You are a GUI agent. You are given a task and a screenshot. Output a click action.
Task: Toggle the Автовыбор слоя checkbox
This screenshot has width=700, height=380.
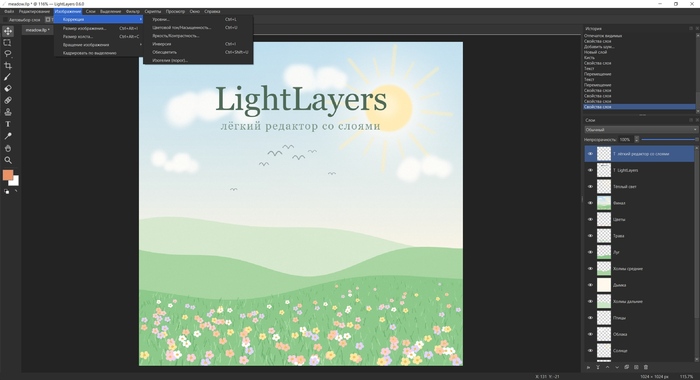[5, 20]
